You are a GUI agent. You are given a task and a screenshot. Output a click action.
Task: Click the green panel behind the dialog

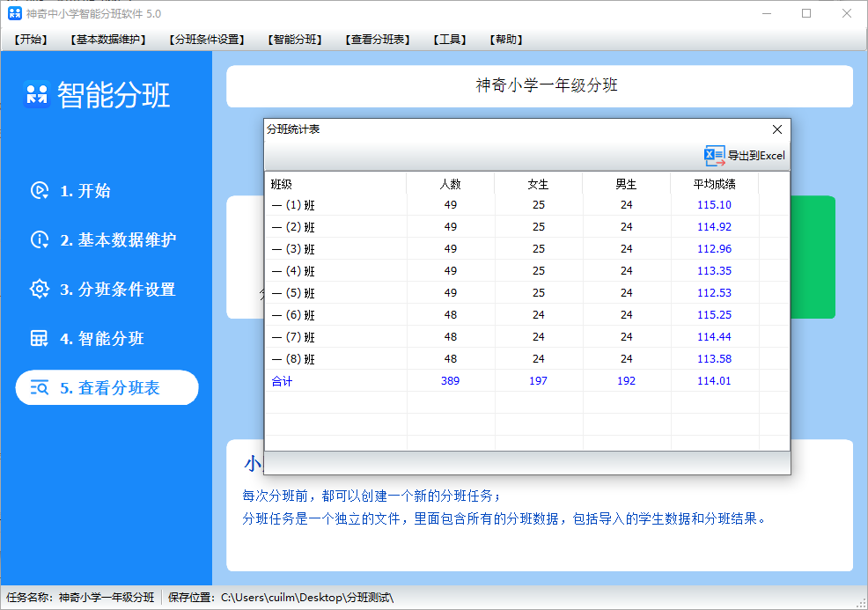point(813,257)
